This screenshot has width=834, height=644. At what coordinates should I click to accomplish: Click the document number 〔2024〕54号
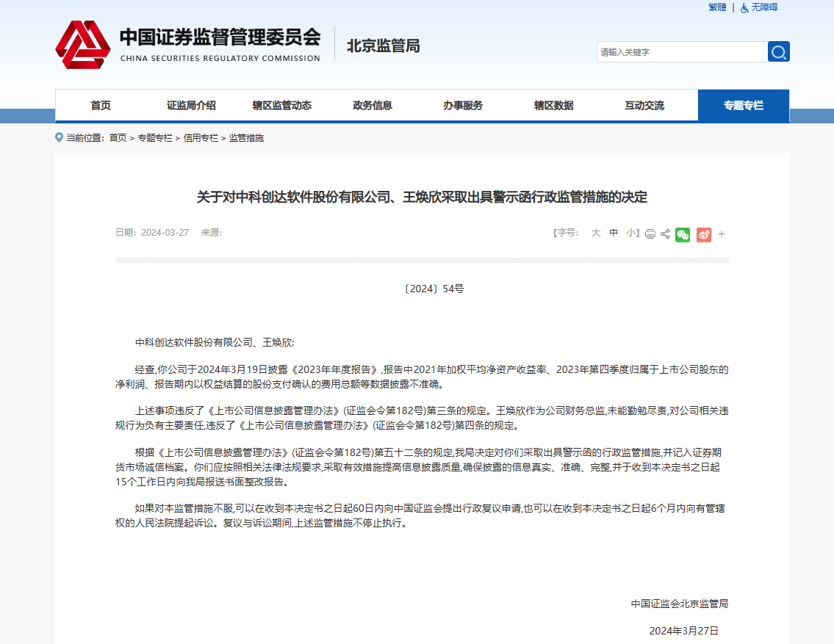[x=434, y=289]
